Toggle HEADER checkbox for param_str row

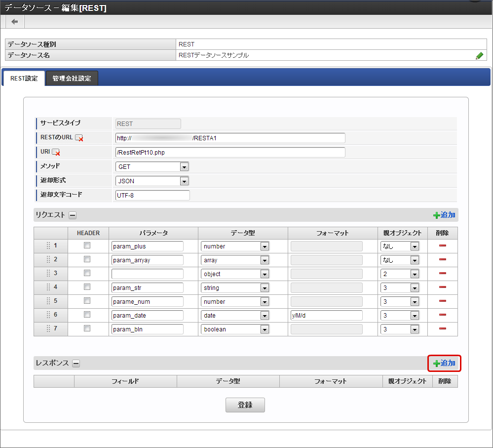[x=87, y=287]
